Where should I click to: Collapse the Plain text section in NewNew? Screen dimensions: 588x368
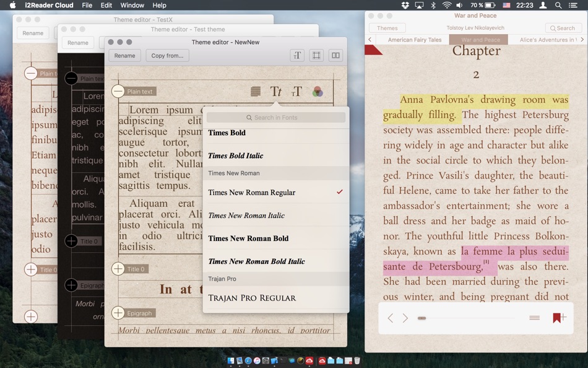point(118,91)
